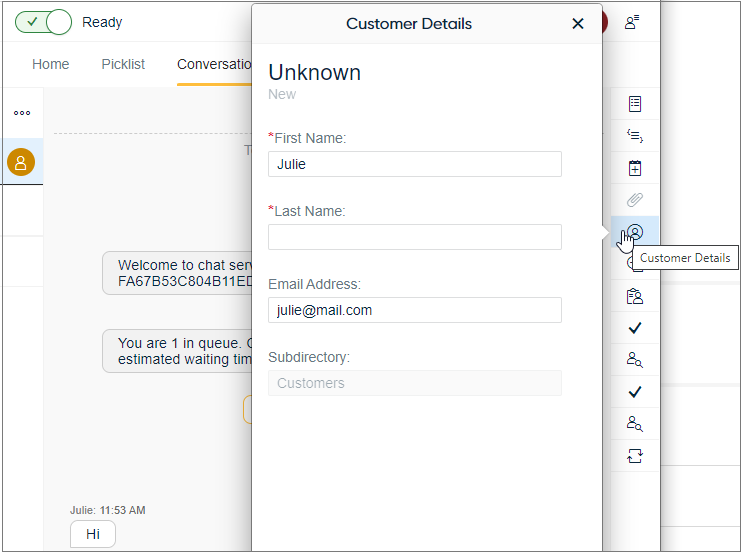Screen dimensions: 741x552
Task: Open the Home tab
Action: pyautogui.click(x=51, y=64)
